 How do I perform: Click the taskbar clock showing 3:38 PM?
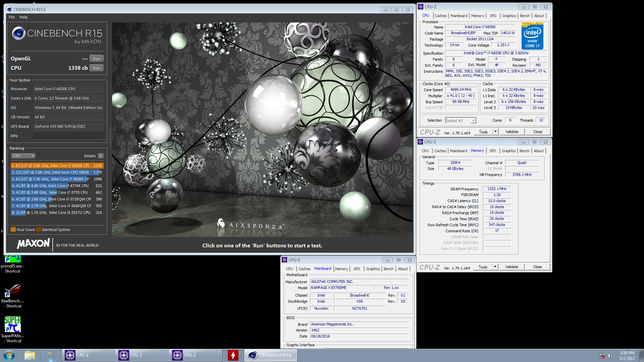(627, 356)
